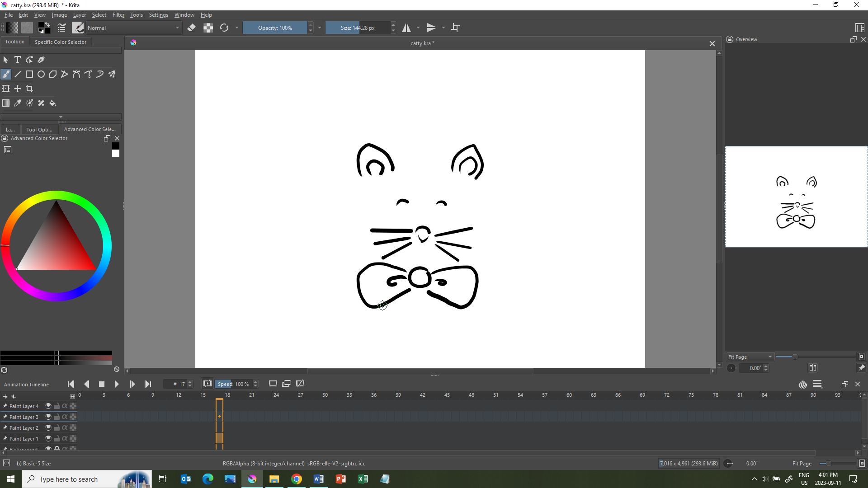868x488 pixels.
Task: Open horizontal mirror options dropdown
Action: coord(418,28)
